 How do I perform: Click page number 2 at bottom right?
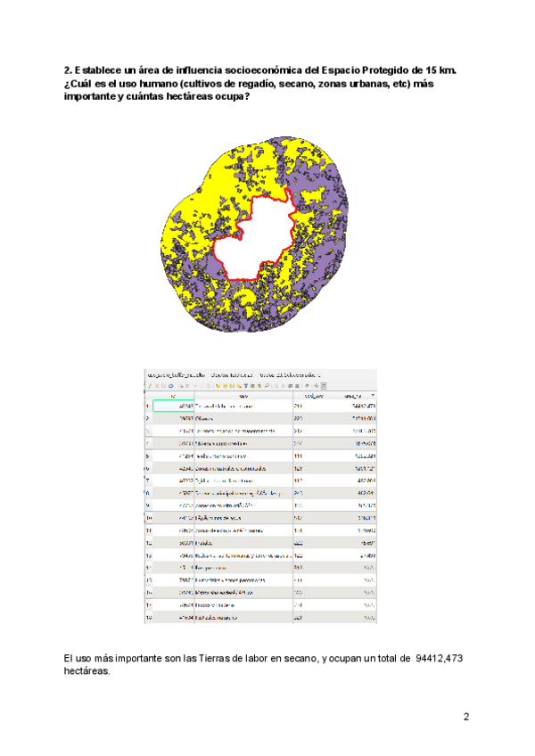pos(465,717)
